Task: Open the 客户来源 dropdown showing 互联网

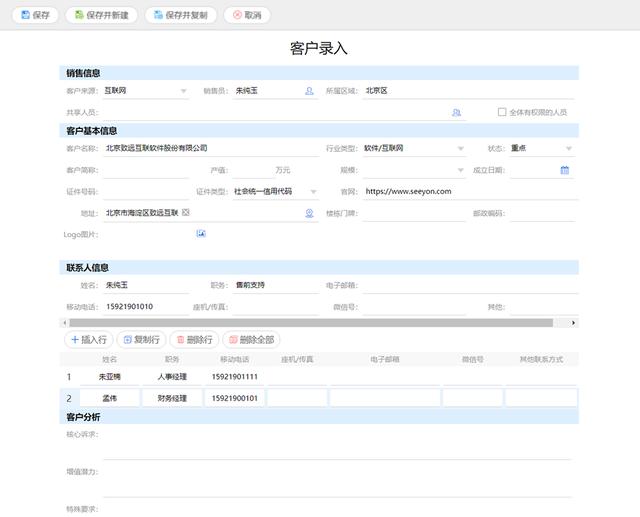Action: pyautogui.click(x=146, y=91)
